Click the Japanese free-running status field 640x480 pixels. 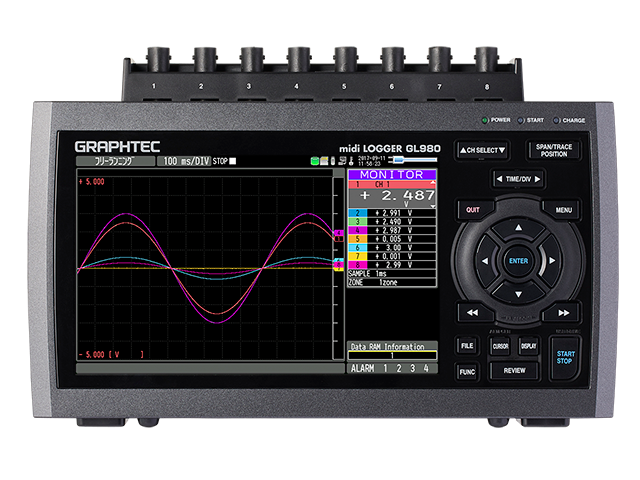116,161
